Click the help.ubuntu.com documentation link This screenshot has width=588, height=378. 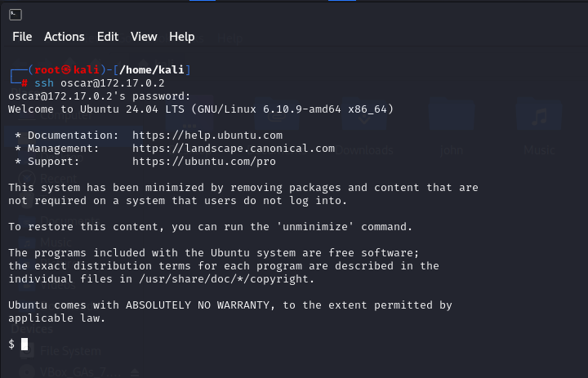207,136
